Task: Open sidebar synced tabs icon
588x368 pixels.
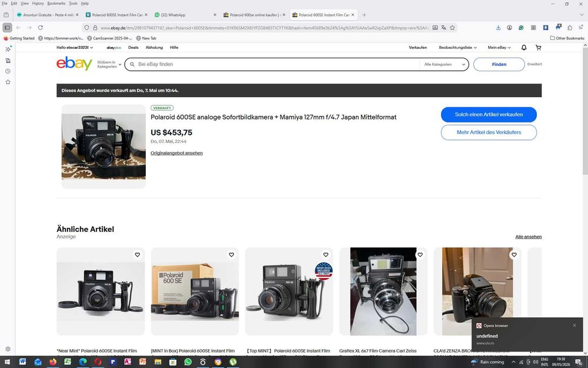Action: click(x=8, y=60)
